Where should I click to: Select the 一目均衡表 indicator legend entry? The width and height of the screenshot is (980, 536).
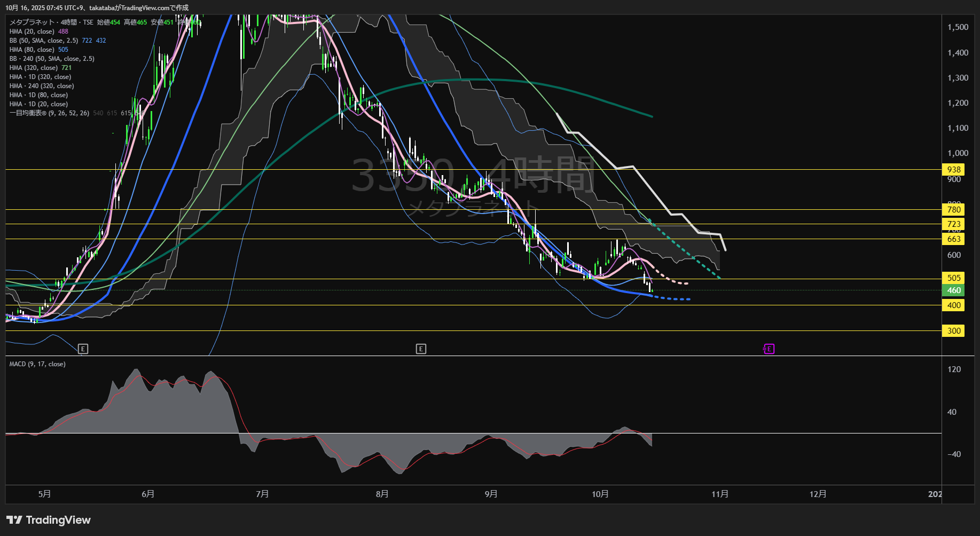49,113
